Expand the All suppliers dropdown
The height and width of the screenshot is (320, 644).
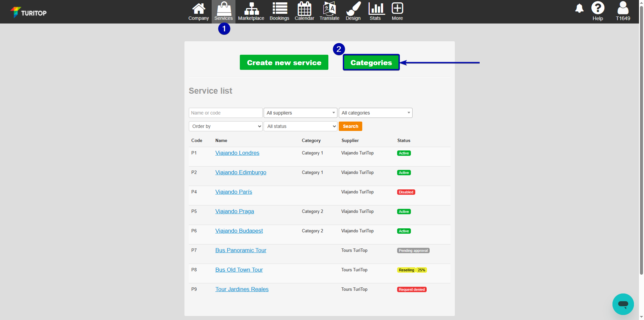click(x=300, y=113)
